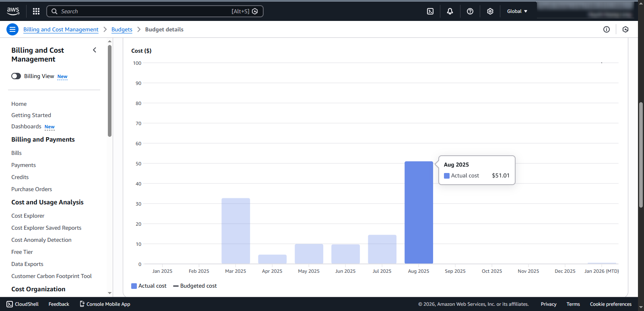Toggle the hamburger navigation menu button
The image size is (644, 311).
[12, 29]
